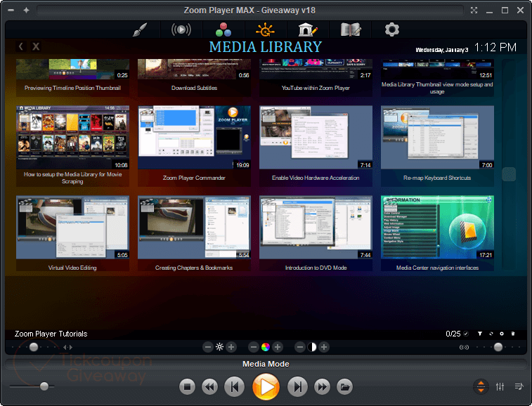Open Media Center navigation interfaces tutorial
Screen dimensions: 532x406
[437, 233]
